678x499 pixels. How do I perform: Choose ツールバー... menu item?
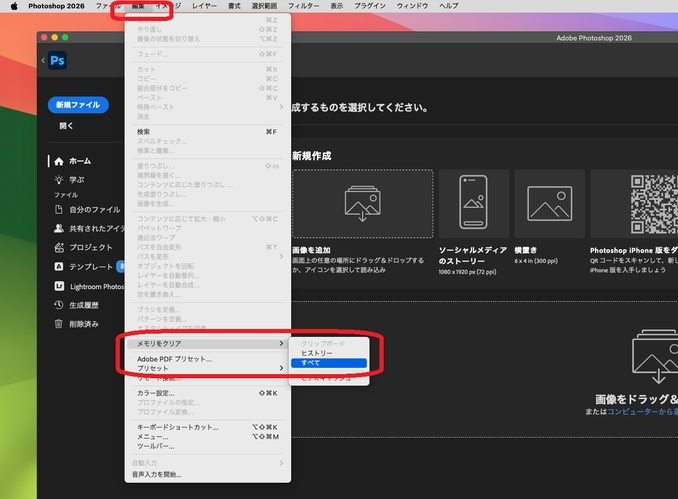208,446
